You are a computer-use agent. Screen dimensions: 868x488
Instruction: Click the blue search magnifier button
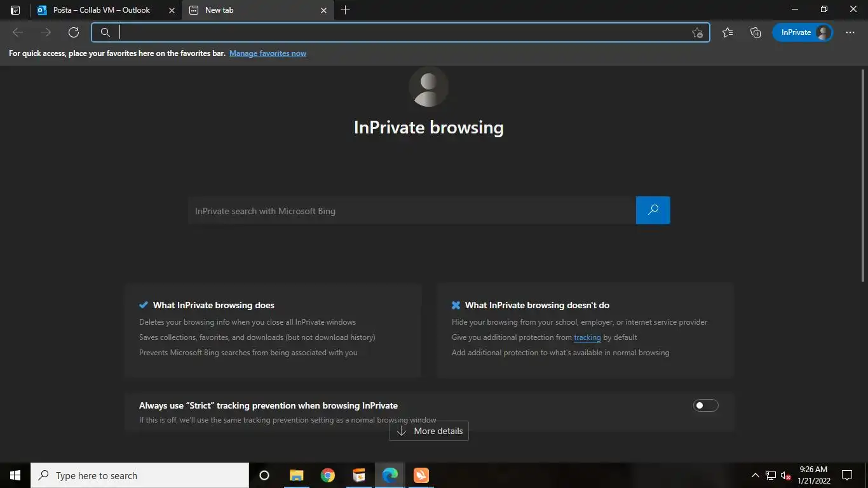[x=653, y=210]
